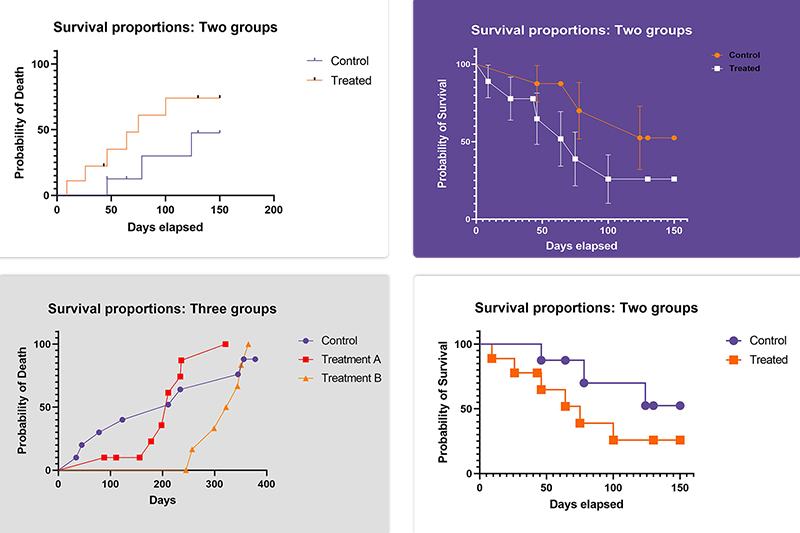Click the orange Treated line icon in top-left legend

(x=315, y=80)
